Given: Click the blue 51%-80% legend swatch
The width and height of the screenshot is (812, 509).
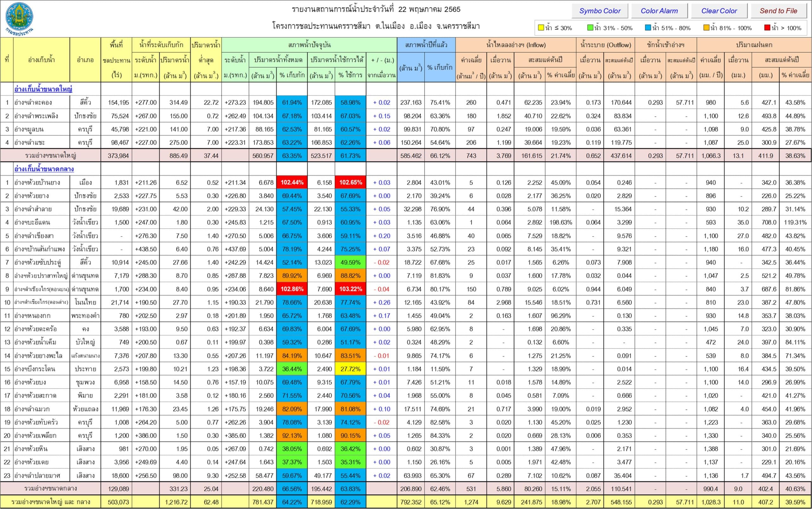Looking at the screenshot, I should [648, 28].
